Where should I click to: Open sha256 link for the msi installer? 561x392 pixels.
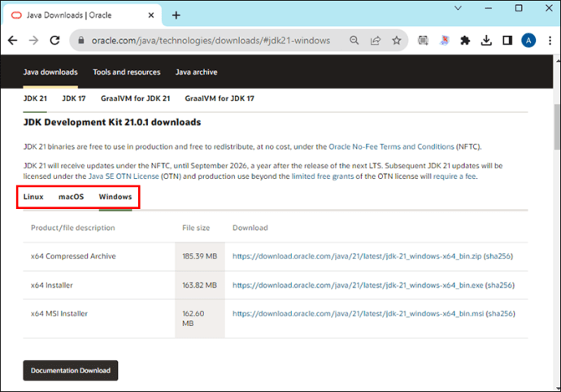501,314
